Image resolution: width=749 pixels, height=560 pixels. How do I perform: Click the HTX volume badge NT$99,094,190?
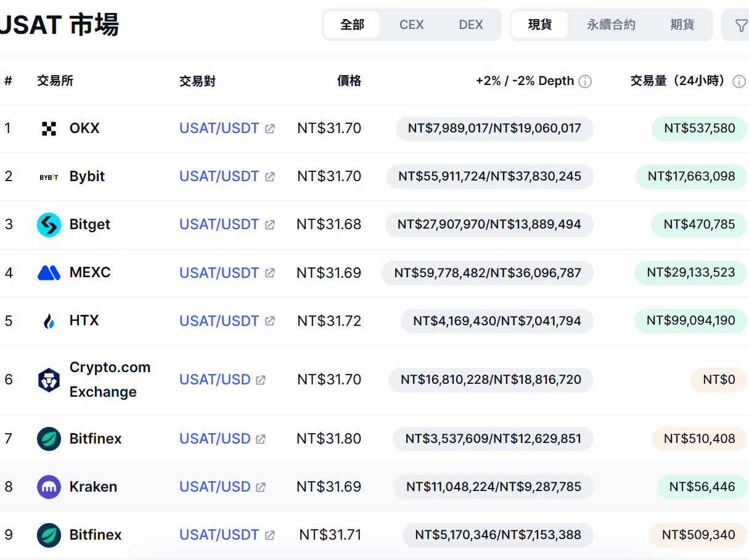[x=690, y=321]
